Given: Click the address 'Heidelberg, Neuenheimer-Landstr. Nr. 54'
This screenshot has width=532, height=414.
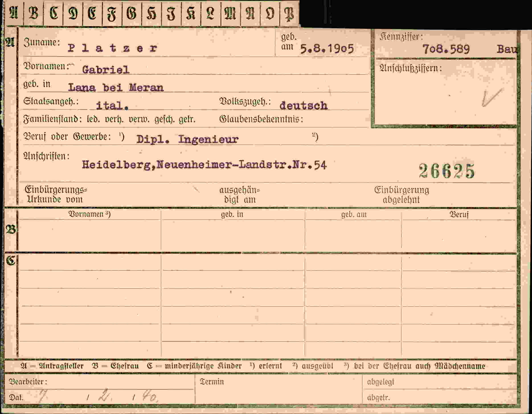Looking at the screenshot, I should pos(204,165).
